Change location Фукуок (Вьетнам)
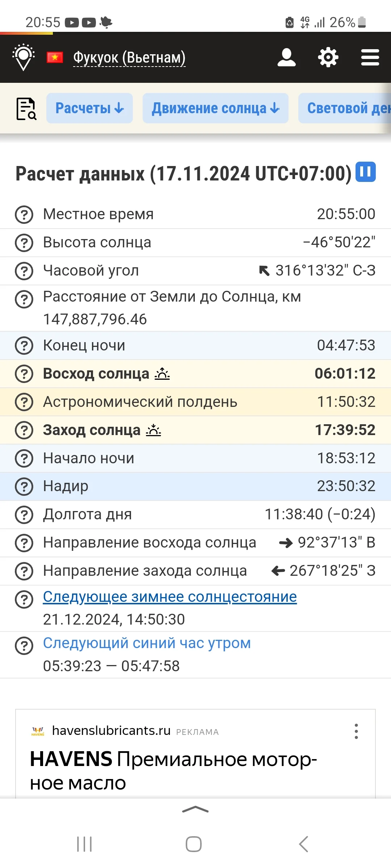This screenshot has width=391, height=868. point(129,58)
